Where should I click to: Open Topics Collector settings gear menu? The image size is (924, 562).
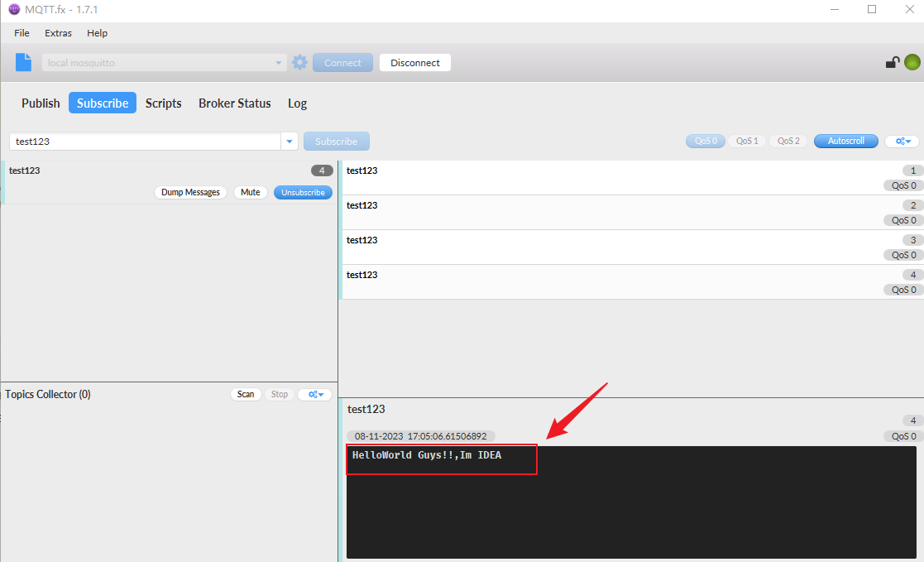click(x=314, y=394)
